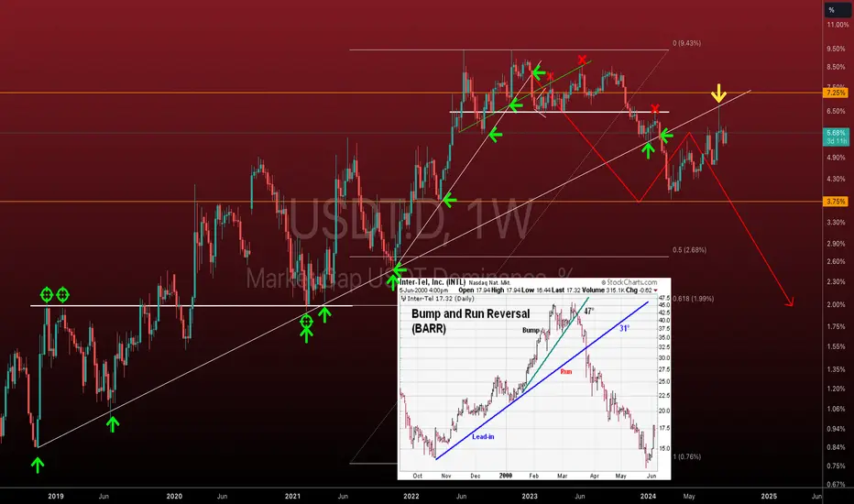This screenshot has width=854, height=504.
Task: Click the current 5.68% price tag
Action: click(836, 133)
